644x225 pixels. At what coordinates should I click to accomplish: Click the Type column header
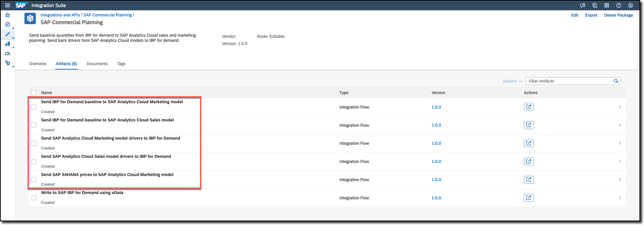tap(343, 93)
